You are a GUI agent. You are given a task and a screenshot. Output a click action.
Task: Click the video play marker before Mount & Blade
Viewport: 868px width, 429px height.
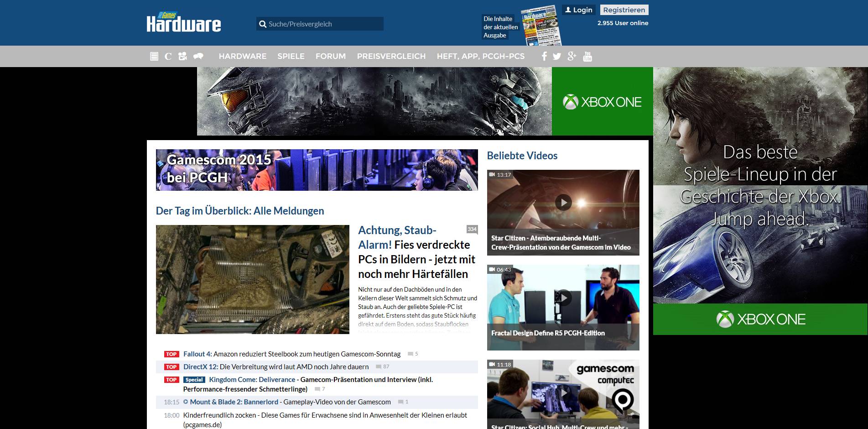coord(186,402)
